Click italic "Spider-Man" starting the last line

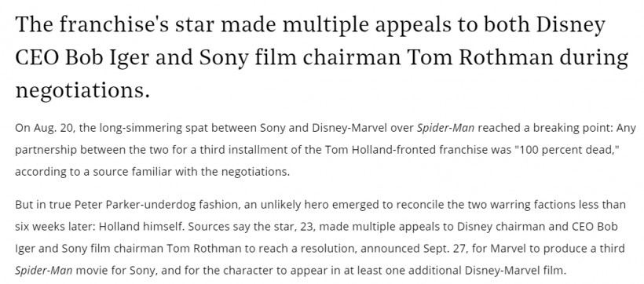(44, 271)
